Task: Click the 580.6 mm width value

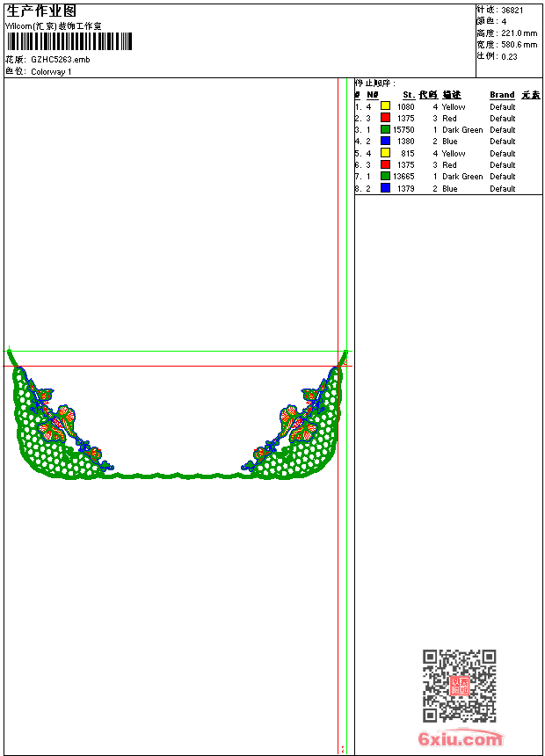Action: tap(519, 44)
